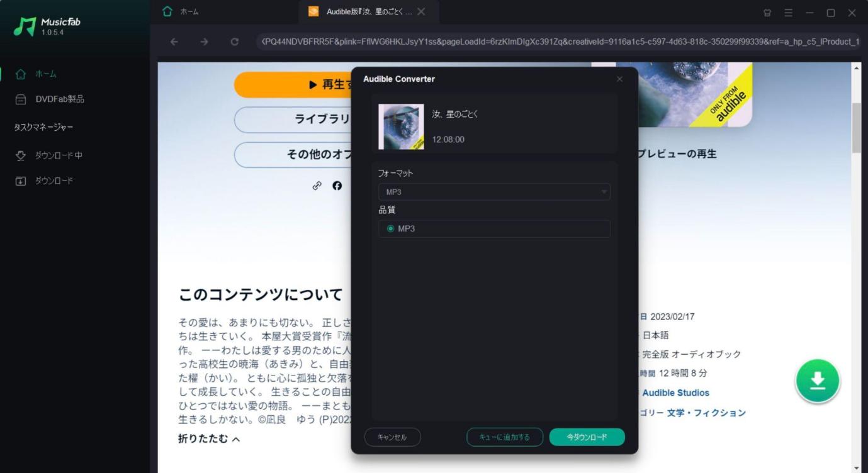Close the Audible版 tab
This screenshot has width=868, height=473.
click(421, 11)
